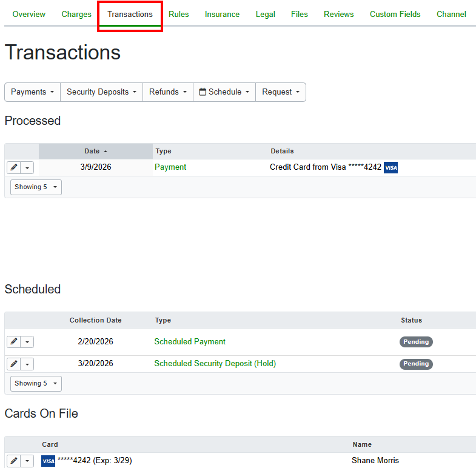This screenshot has width=476, height=468.
Task: Click the 3/9/2026 date cell
Action: coord(96,167)
